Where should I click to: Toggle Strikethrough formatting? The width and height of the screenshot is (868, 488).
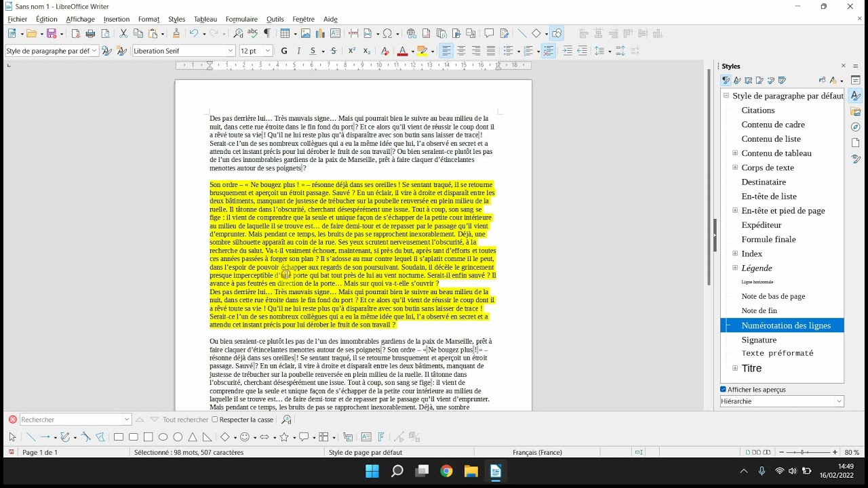[x=334, y=51]
